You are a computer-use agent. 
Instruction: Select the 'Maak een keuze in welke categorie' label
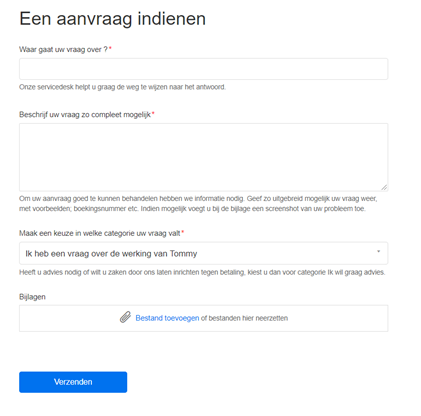(99, 233)
